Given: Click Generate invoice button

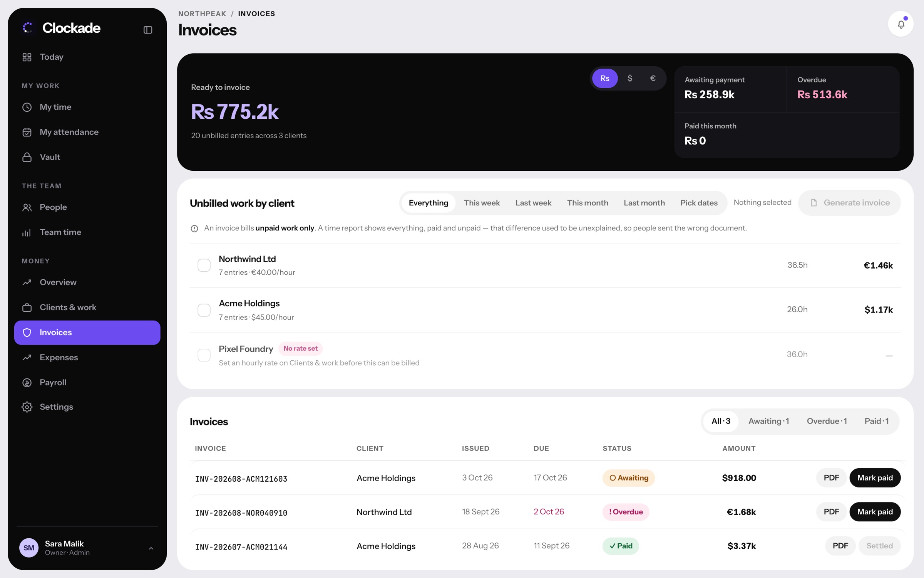Looking at the screenshot, I should pyautogui.click(x=849, y=203).
